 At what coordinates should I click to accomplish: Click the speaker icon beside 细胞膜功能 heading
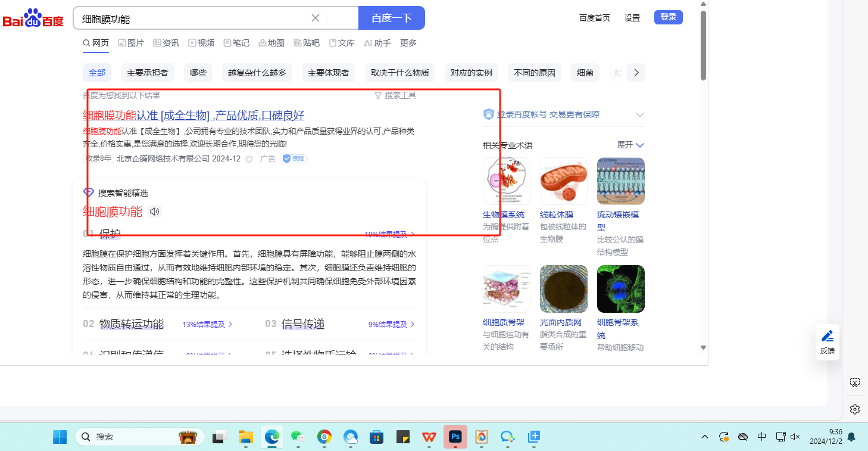[154, 211]
